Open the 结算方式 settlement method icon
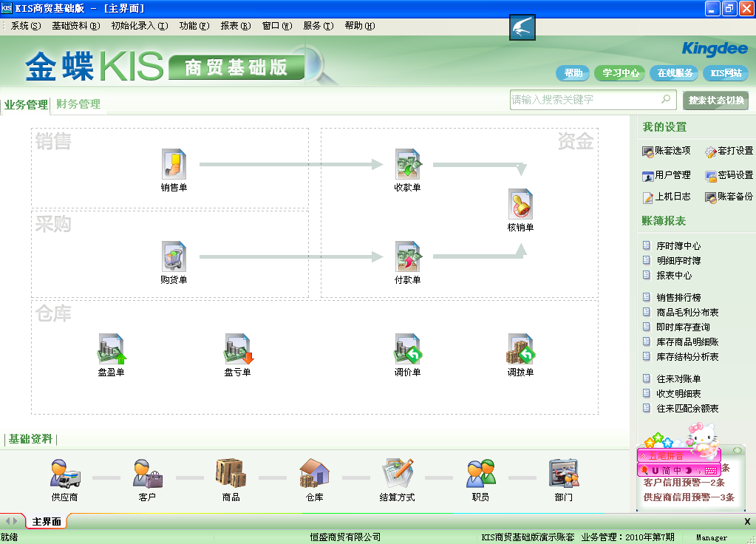Viewport: 756px width, 544px height. 398,474
